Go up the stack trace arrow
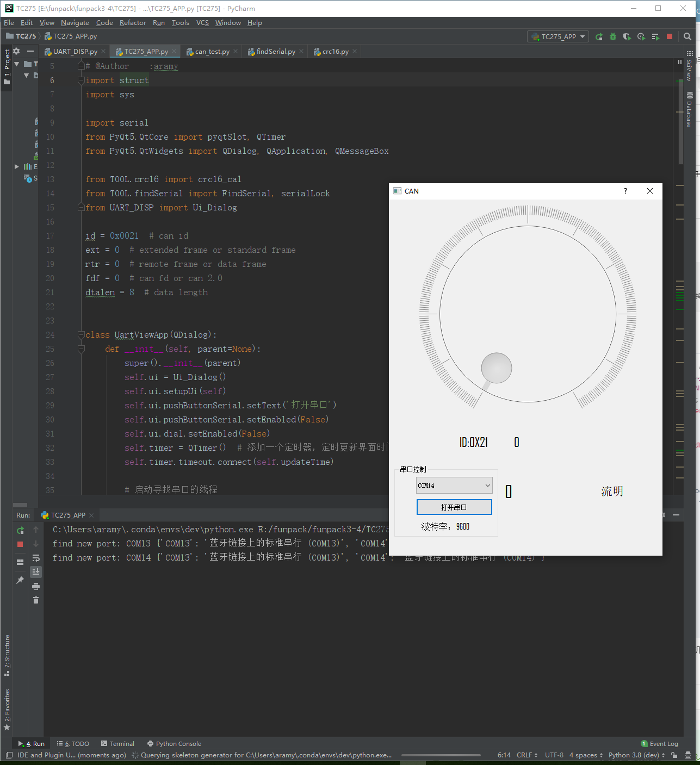Viewport: 700px width, 765px height. point(36,530)
